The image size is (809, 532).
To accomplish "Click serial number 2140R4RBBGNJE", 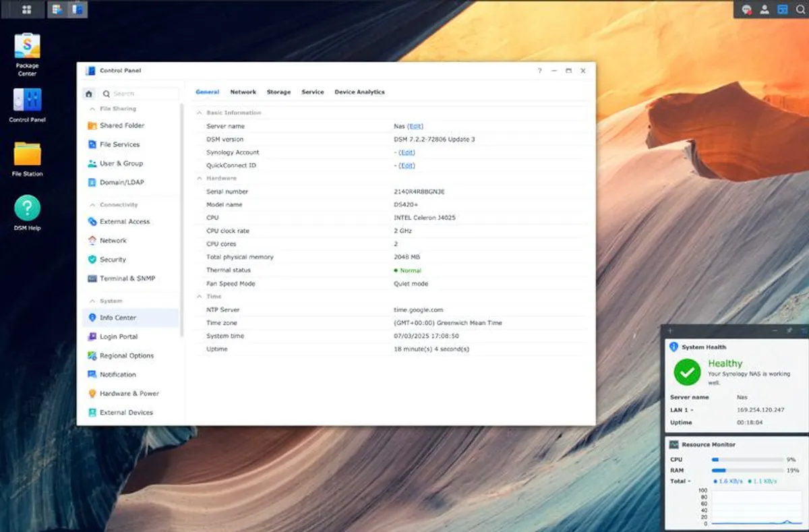I will tap(419, 191).
